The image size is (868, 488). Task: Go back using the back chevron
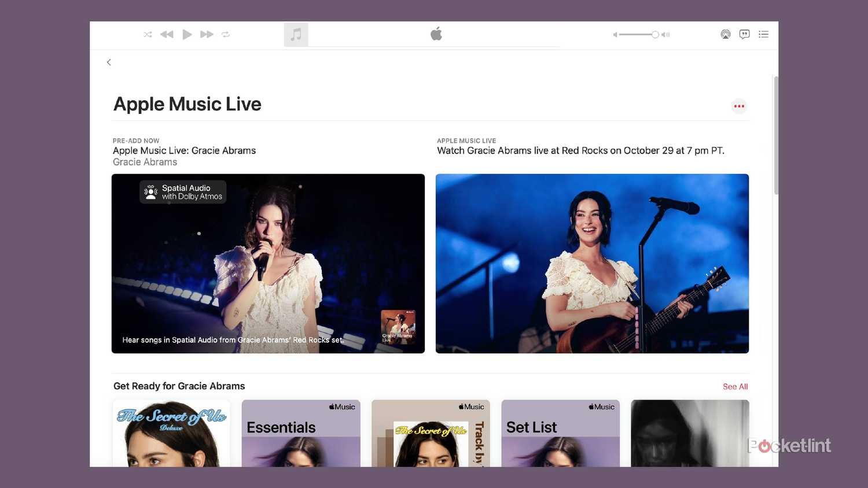(109, 62)
